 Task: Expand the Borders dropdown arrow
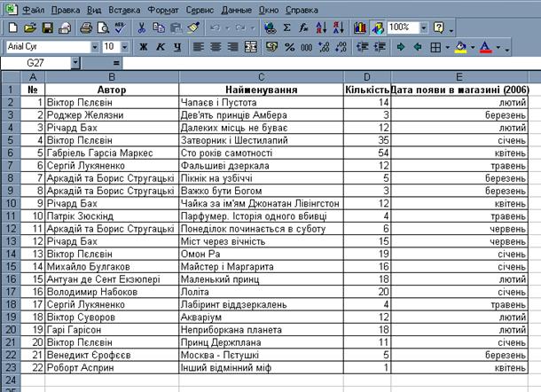tap(448, 47)
